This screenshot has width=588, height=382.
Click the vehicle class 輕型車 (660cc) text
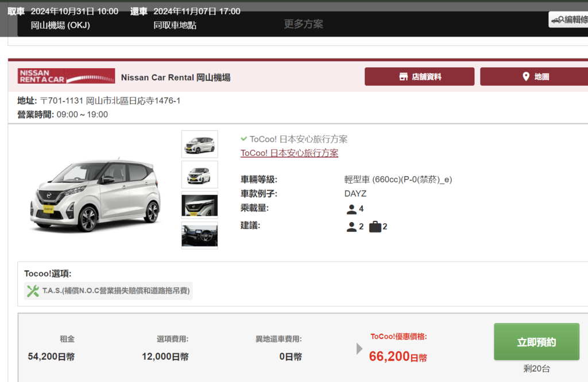pyautogui.click(x=398, y=180)
